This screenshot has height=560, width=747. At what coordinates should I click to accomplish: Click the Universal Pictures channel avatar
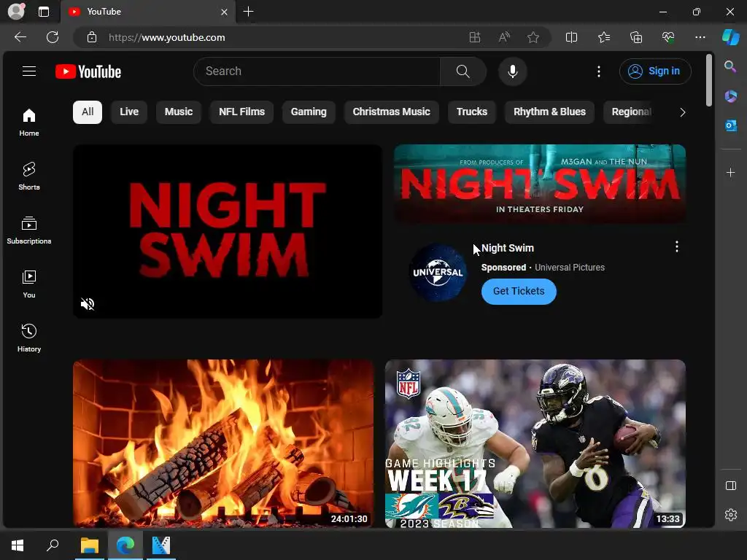click(438, 273)
